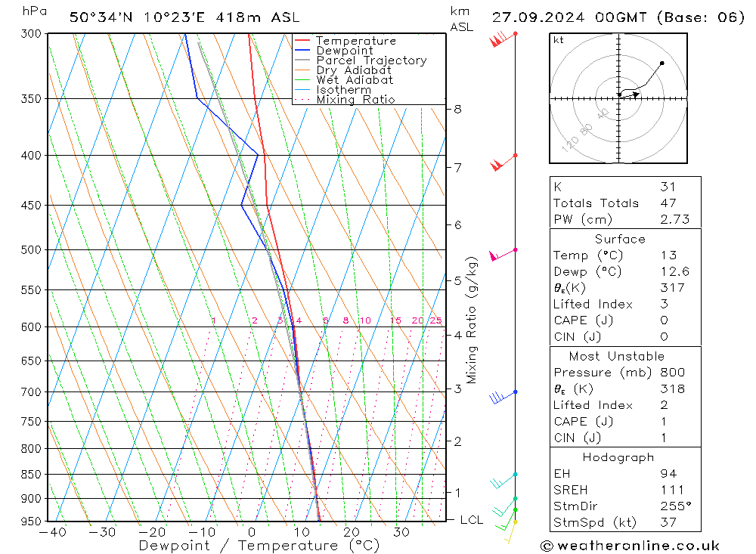Click the red wind barb at 300 hPa

503,39
